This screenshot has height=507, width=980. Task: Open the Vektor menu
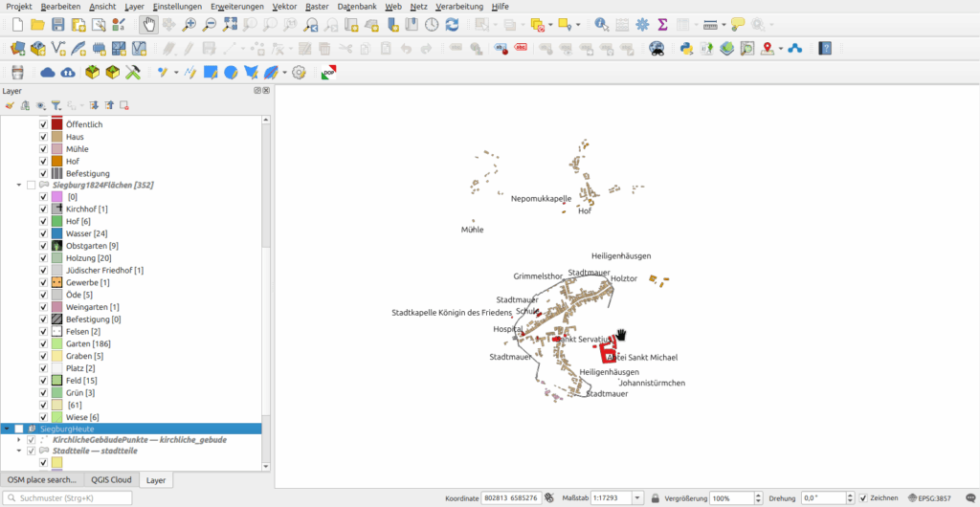point(284,6)
